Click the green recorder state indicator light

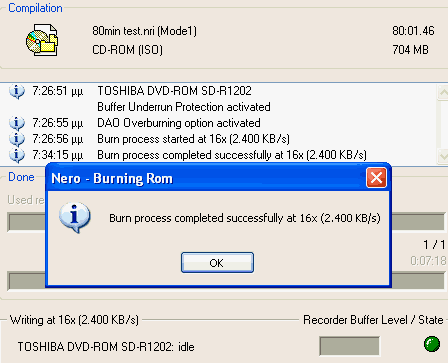pyautogui.click(x=432, y=344)
